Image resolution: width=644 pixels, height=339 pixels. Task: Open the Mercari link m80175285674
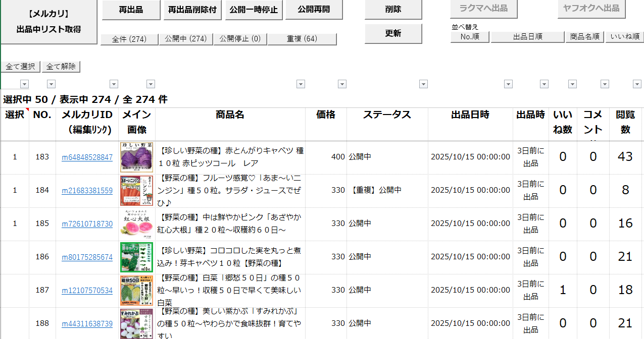tap(87, 257)
